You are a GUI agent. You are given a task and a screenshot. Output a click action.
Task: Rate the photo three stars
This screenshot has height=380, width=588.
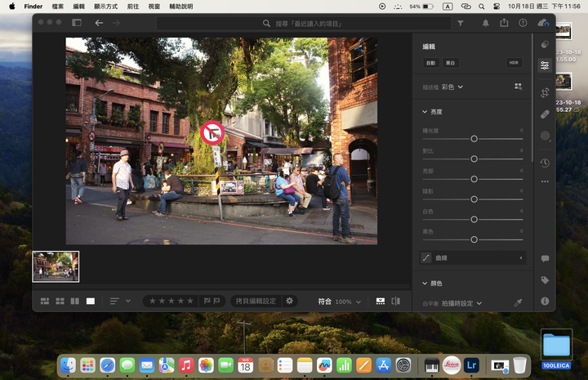pyautogui.click(x=171, y=301)
